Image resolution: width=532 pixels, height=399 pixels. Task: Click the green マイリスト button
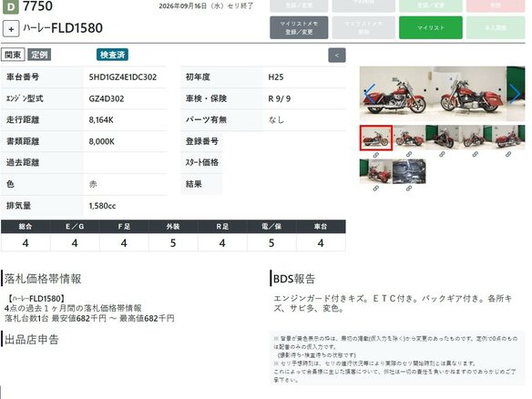click(431, 27)
